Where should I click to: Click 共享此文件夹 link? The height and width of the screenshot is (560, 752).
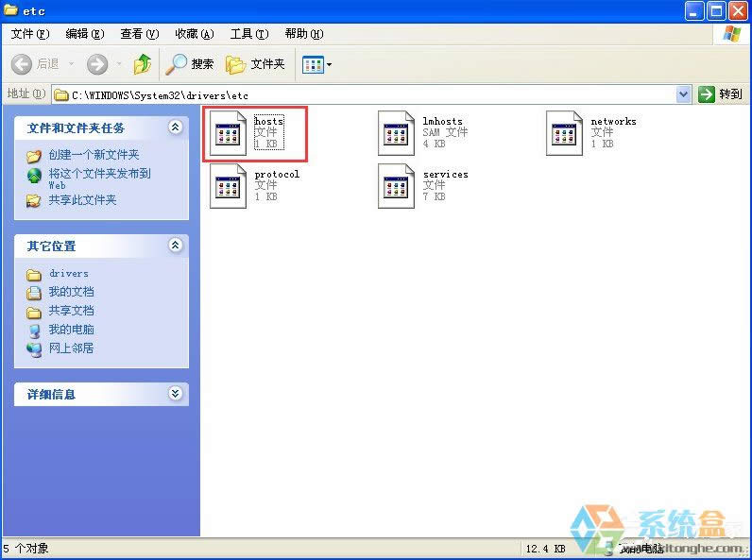pos(82,200)
